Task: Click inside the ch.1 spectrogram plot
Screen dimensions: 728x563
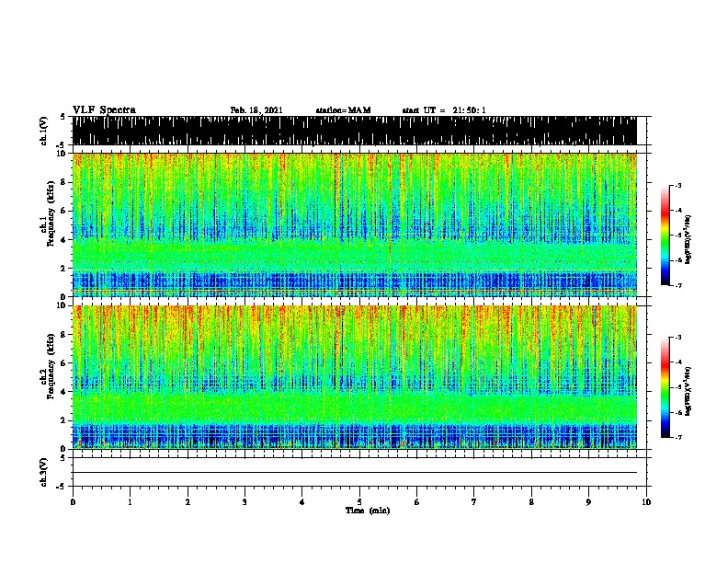Action: coord(354,224)
